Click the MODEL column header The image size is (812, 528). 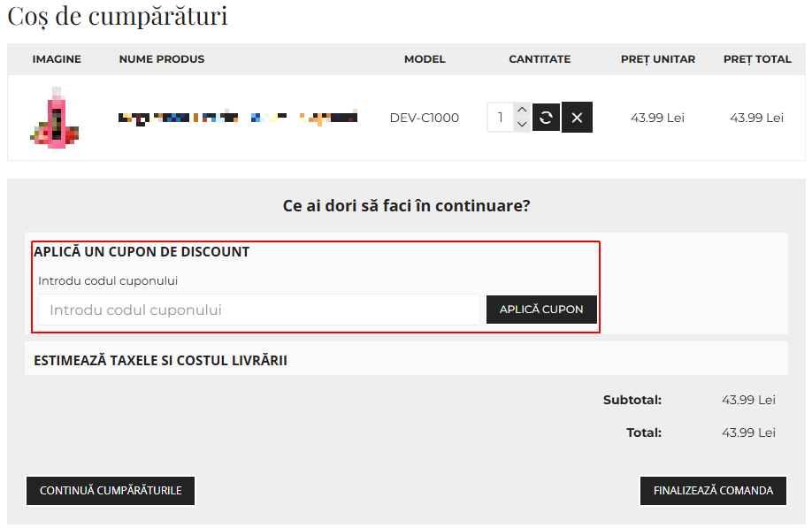pyautogui.click(x=425, y=59)
